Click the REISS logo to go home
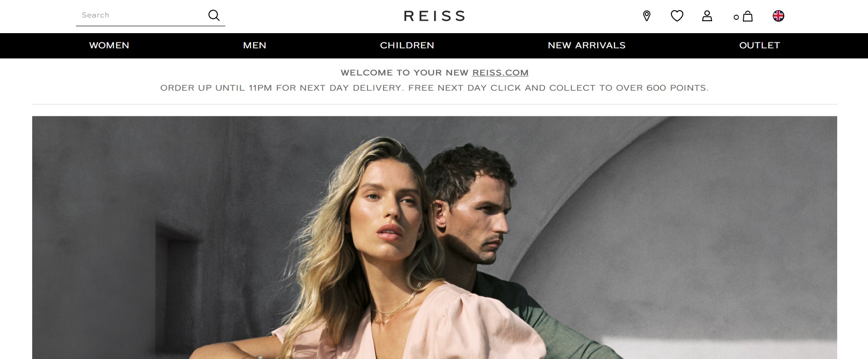This screenshot has width=868, height=359. (434, 16)
